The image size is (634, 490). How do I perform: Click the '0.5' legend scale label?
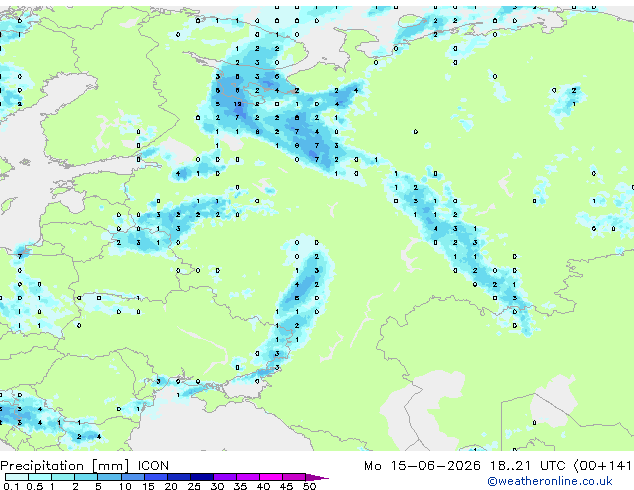coord(35,486)
